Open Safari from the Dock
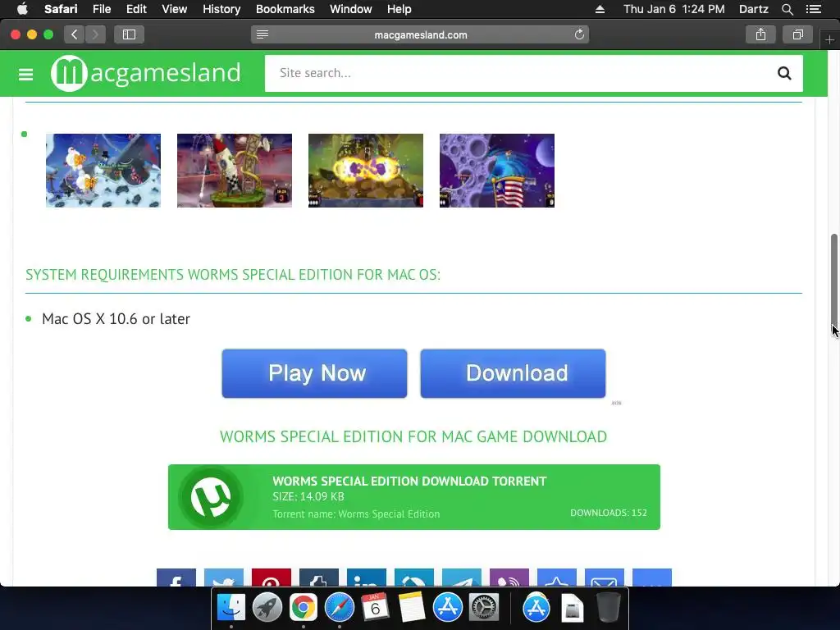The width and height of the screenshot is (840, 630). (x=339, y=608)
